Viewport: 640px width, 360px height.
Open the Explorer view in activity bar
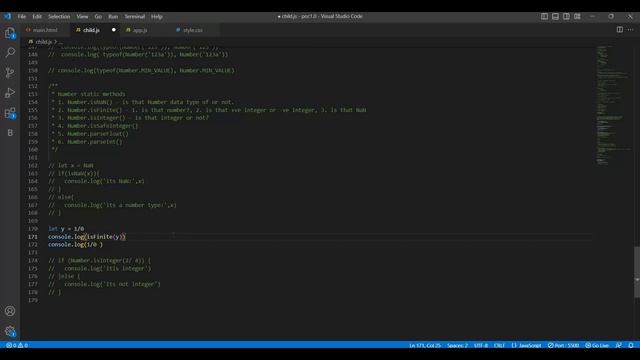10,33
